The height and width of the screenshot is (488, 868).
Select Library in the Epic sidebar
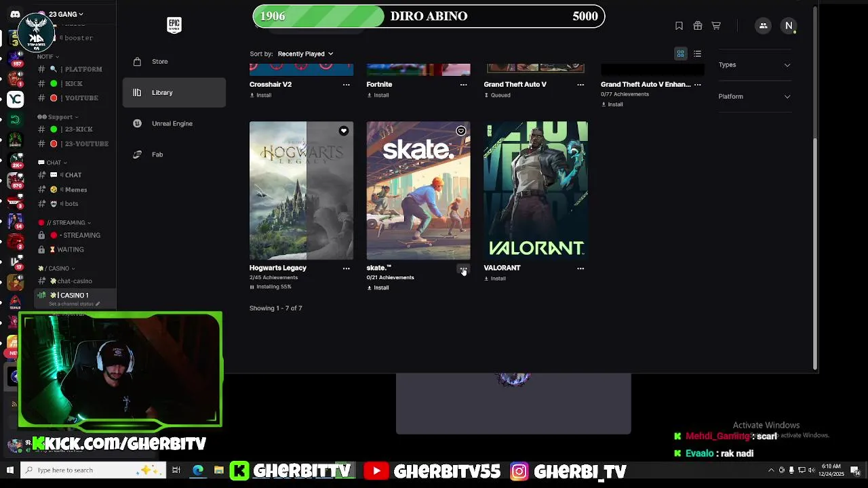[174, 92]
